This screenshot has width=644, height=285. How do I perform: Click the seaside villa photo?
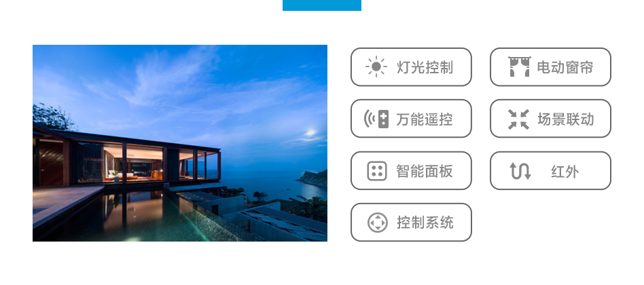tap(180, 143)
